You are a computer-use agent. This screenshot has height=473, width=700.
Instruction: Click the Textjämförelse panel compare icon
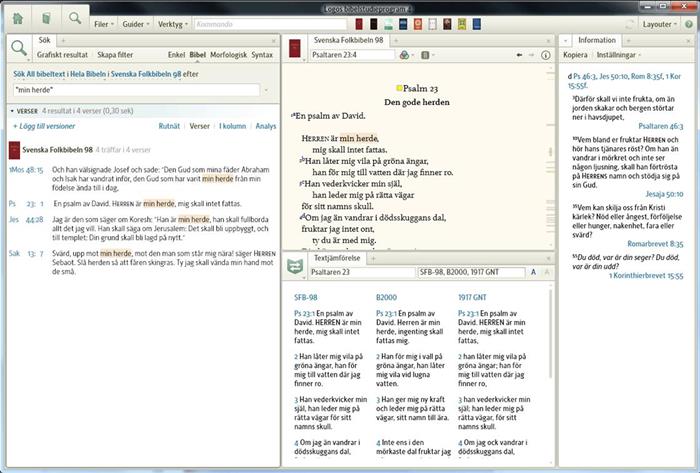[x=295, y=266]
